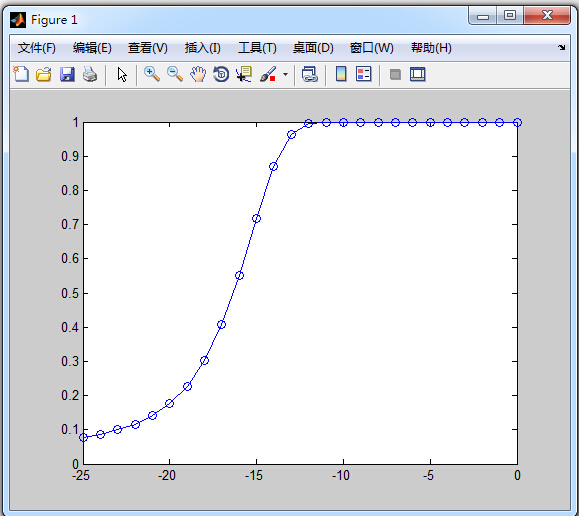Hide plot tools using the gray square icon
Viewport: 579px width, 516px height.
(395, 75)
